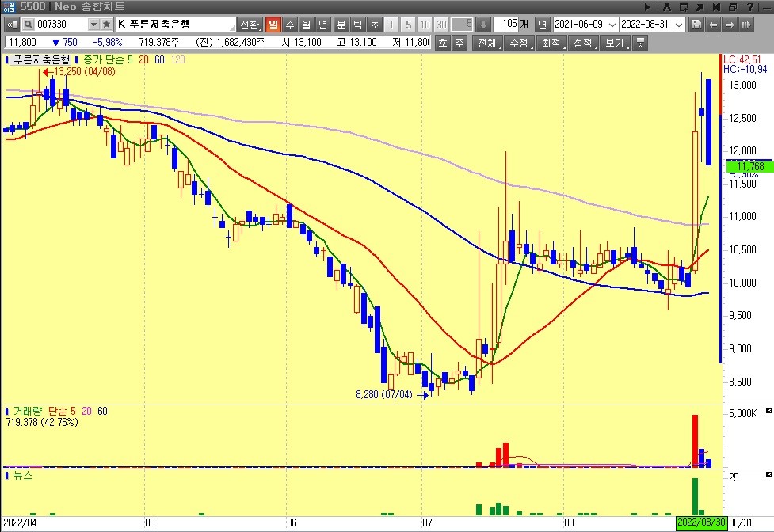Open the stock code history dropdown arrow
Screen dimensions: 774x532
click(93, 25)
